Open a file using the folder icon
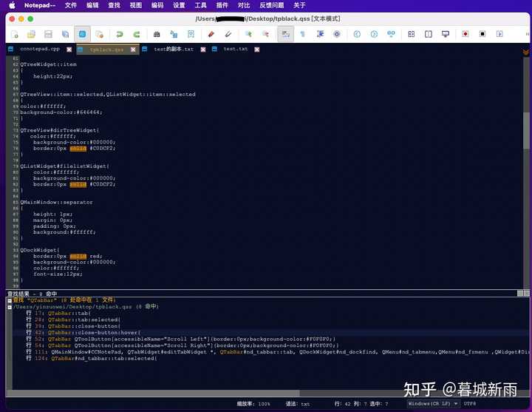Viewport: 532px width, 412px height. click(x=31, y=34)
